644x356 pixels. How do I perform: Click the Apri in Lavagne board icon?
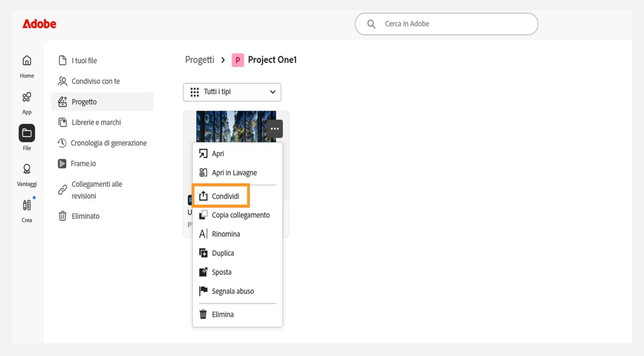point(203,172)
